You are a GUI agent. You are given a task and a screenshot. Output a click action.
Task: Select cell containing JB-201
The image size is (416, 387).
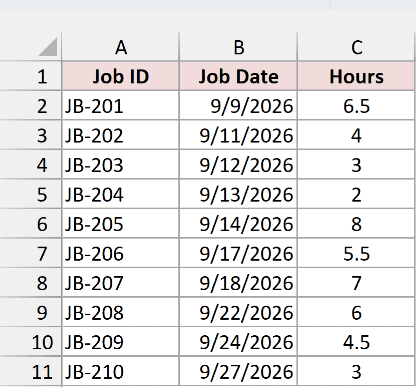pyautogui.click(x=121, y=106)
